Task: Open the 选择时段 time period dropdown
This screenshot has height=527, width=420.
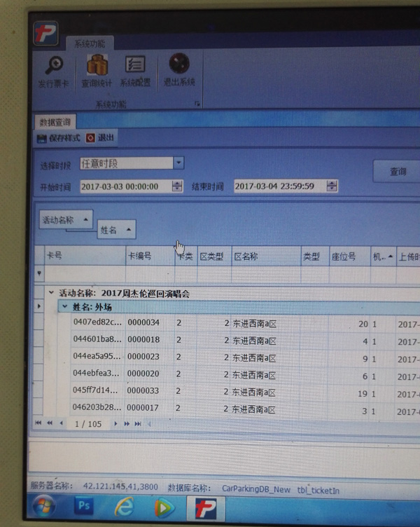Action: click(178, 163)
